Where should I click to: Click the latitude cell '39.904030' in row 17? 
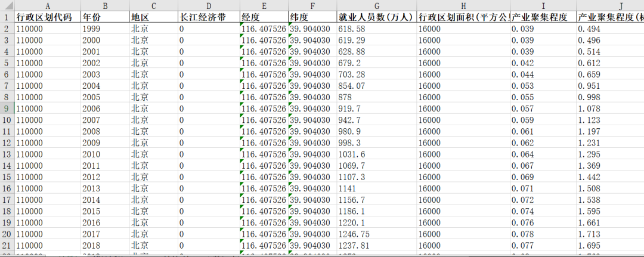coord(312,200)
